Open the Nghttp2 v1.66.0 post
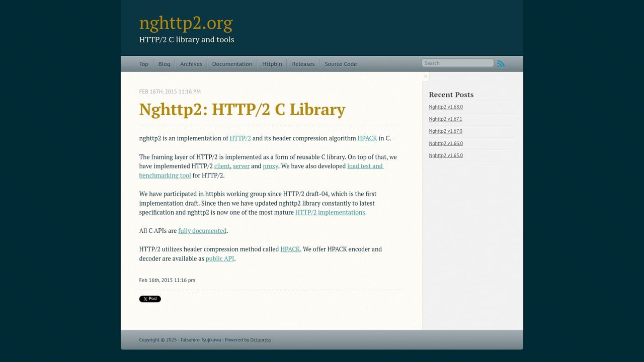 (x=445, y=143)
